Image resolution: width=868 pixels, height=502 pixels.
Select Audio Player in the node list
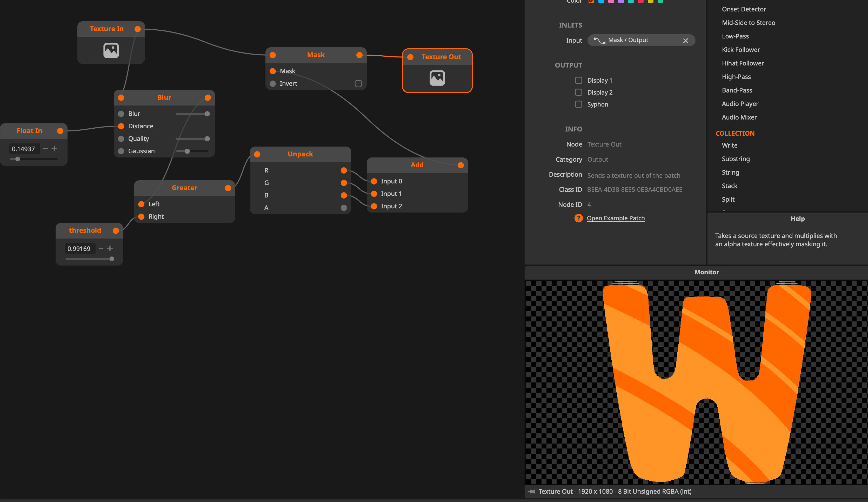coord(740,104)
